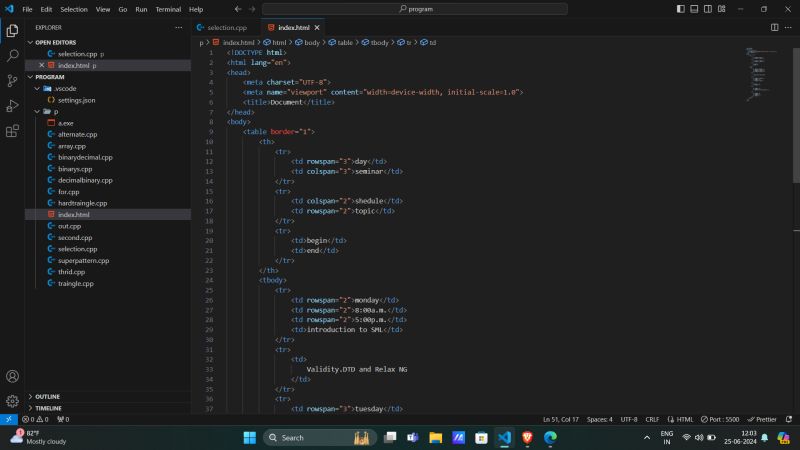The image size is (800, 450).
Task: Open errors and warnings count in status bar
Action: 35,419
